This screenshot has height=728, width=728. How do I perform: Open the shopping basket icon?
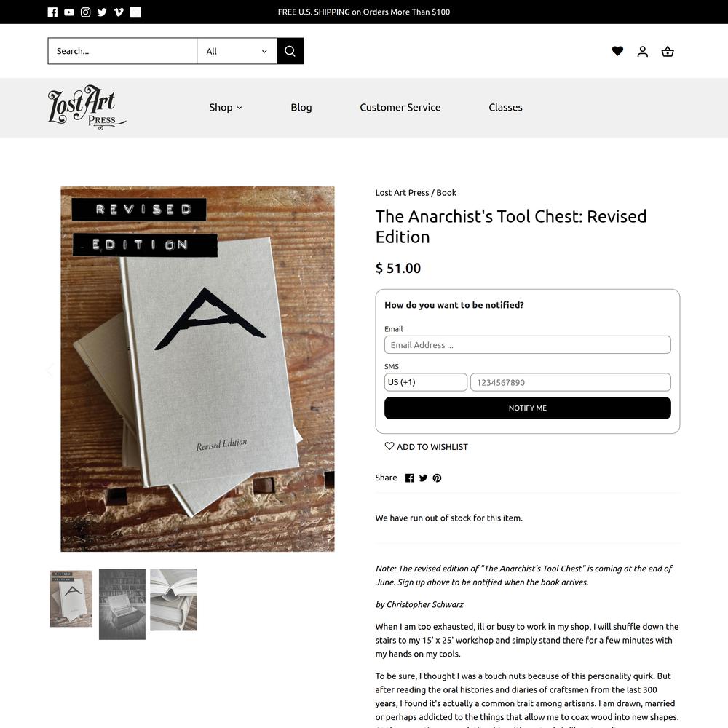click(x=668, y=51)
